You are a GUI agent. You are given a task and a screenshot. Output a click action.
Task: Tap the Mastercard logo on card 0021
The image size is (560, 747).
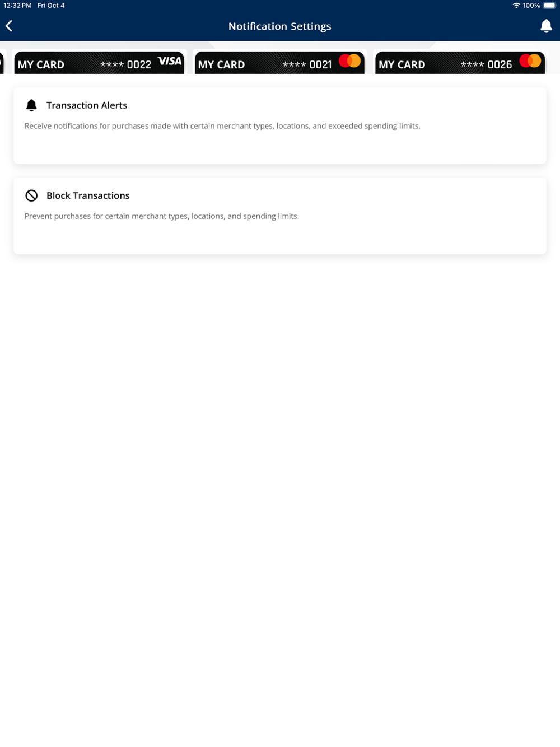[350, 61]
